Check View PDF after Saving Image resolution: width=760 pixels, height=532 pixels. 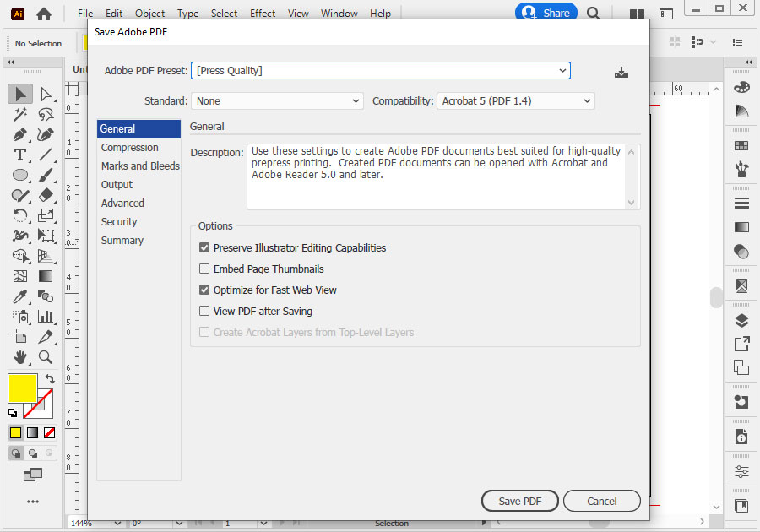coord(204,311)
